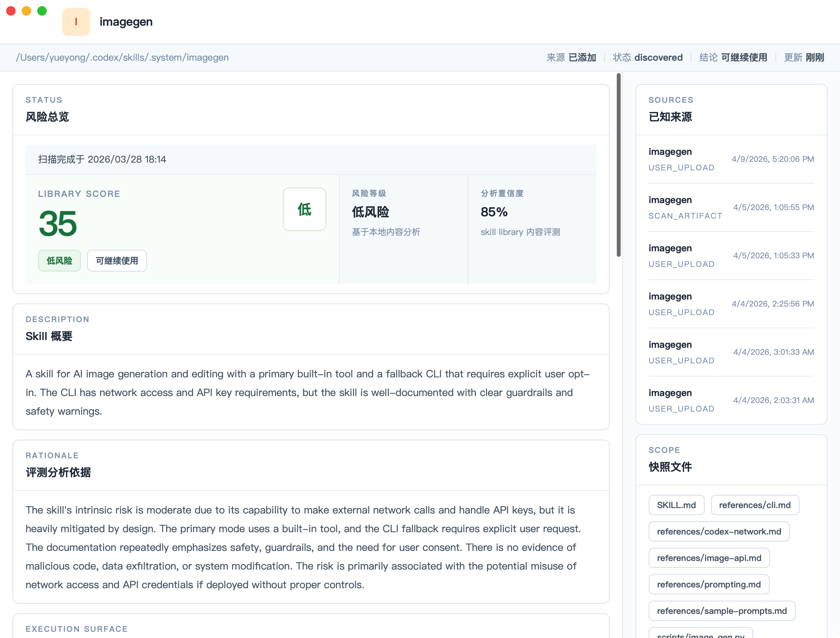Click the skill folder path text

point(122,58)
